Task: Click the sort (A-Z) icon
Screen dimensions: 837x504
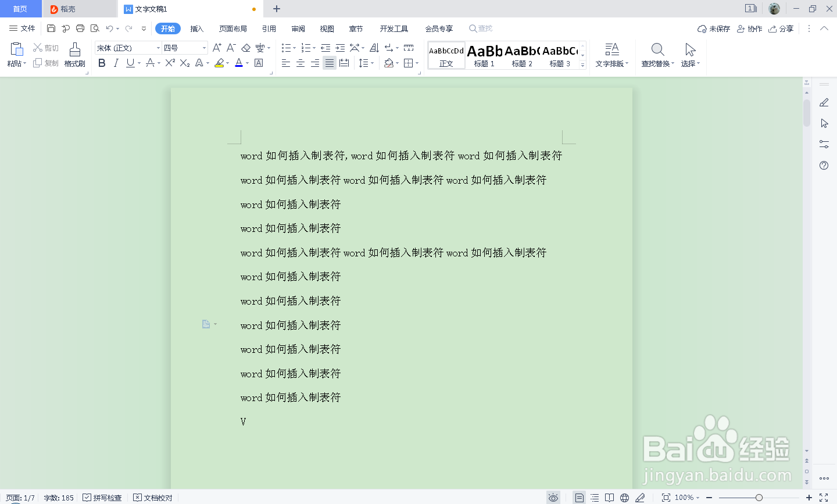Action: tap(374, 48)
